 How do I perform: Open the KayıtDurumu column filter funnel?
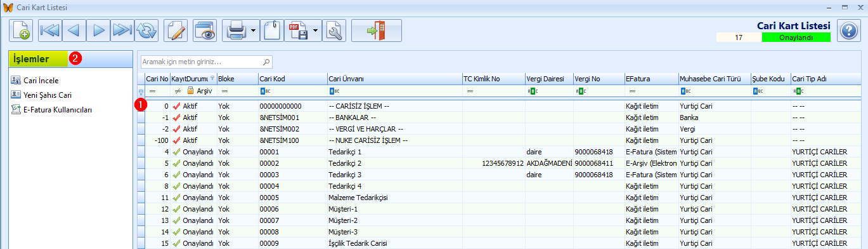coord(212,79)
